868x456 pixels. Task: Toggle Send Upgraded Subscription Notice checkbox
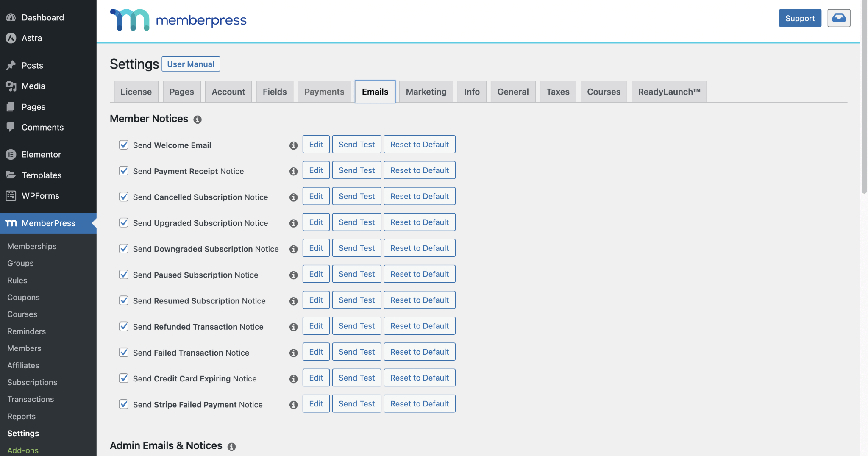click(x=124, y=222)
